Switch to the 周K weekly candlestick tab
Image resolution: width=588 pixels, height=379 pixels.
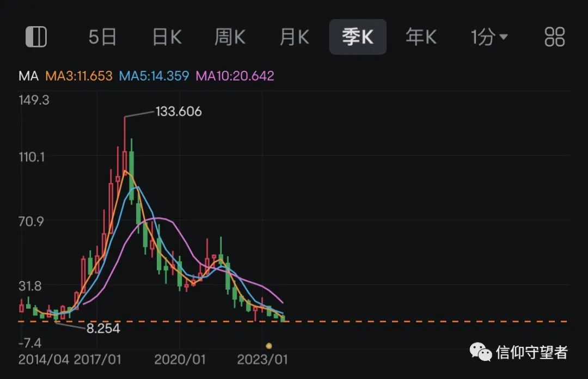[230, 37]
